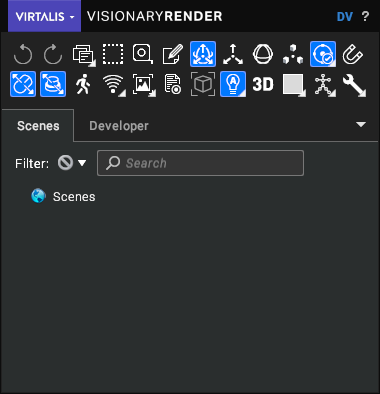Select the Scenes tab
Viewport: 380px width, 394px height.
(x=38, y=126)
